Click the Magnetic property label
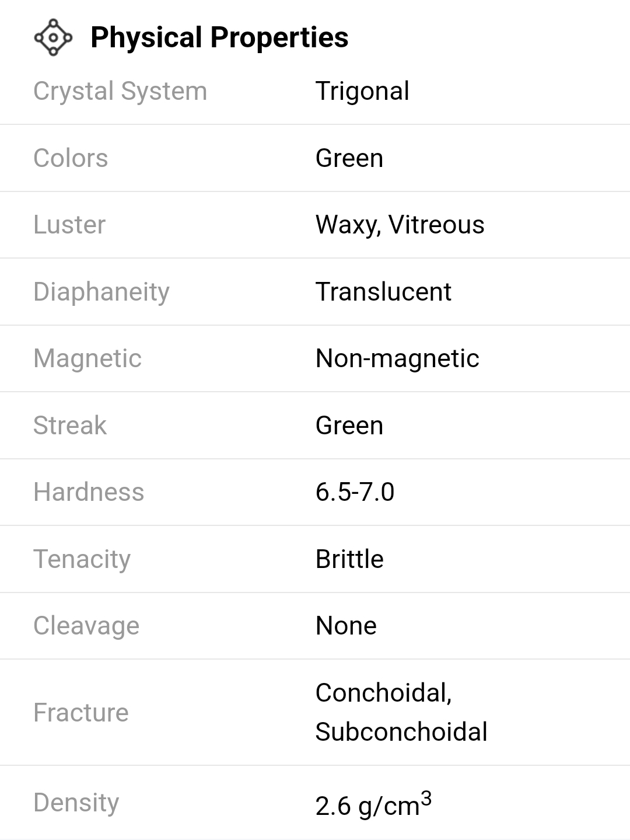This screenshot has width=630, height=840. (x=87, y=358)
